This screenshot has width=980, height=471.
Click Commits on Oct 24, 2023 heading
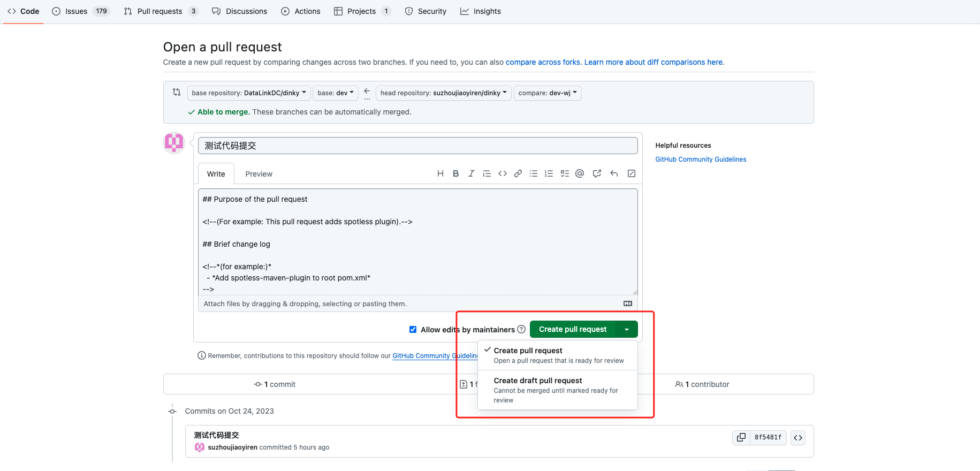[x=229, y=411]
